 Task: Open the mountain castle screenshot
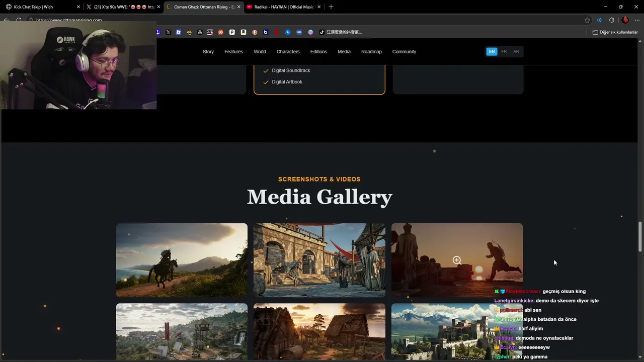pyautogui.click(x=457, y=331)
